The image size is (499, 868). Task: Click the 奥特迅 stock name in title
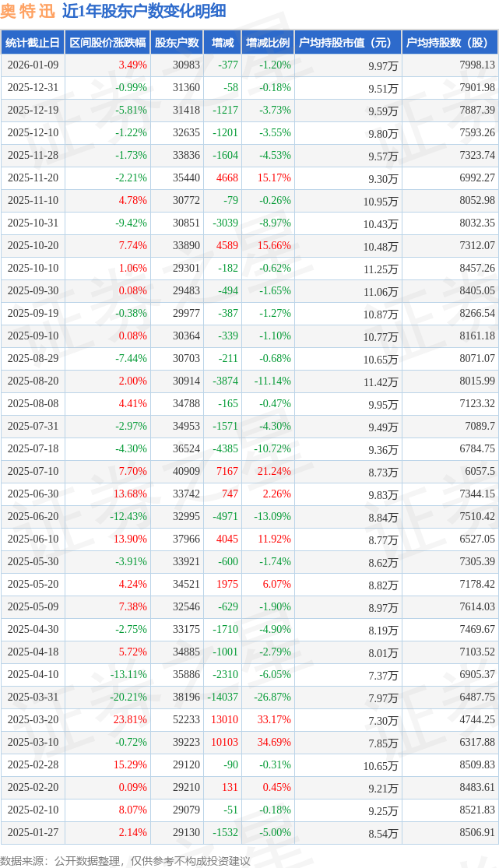pos(28,11)
